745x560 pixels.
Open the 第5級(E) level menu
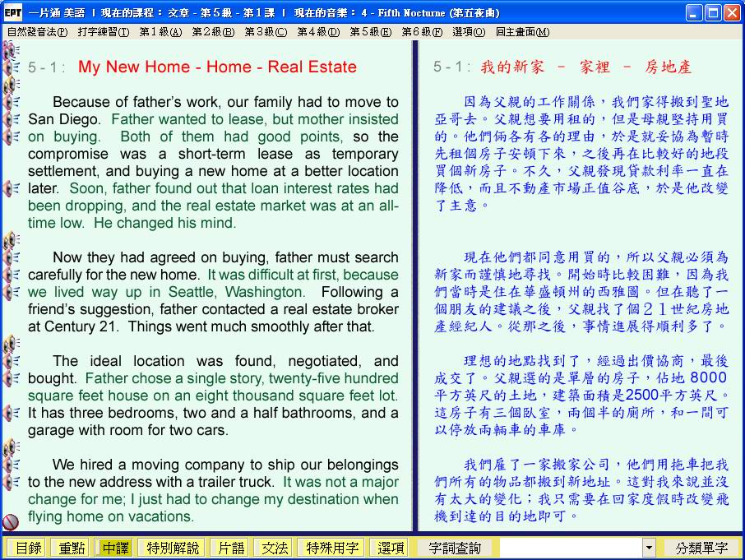pos(370,32)
